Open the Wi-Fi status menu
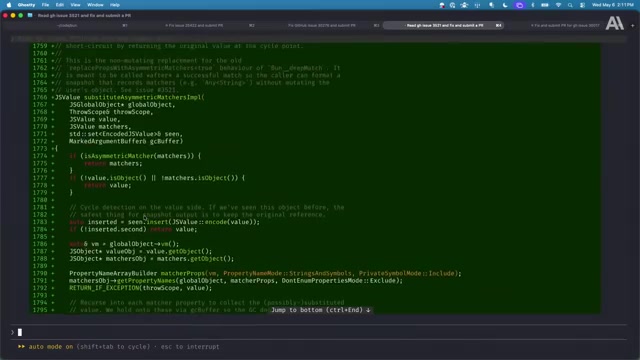The height and width of the screenshot is (360, 640). pos(558,5)
